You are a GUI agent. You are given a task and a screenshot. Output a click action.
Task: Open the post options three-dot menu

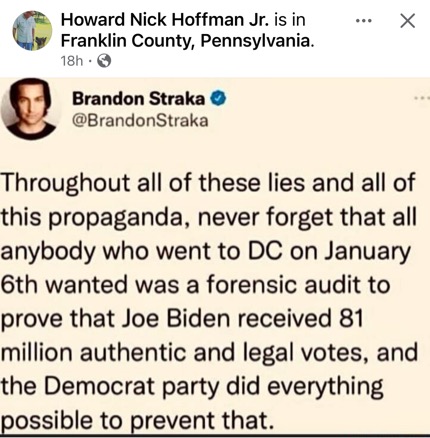pyautogui.click(x=363, y=22)
